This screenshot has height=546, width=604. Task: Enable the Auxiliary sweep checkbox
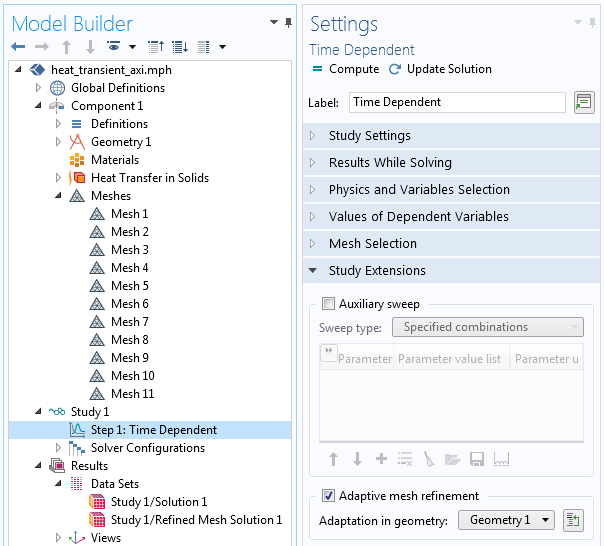[x=329, y=304]
